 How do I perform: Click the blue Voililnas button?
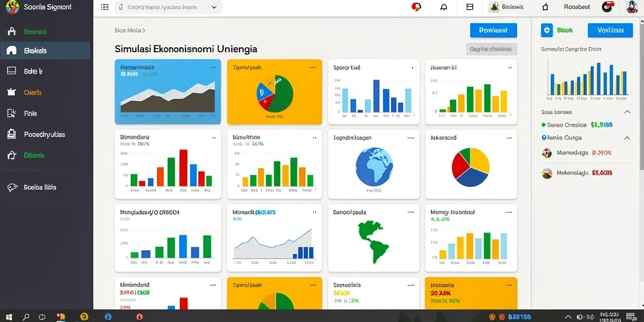pos(610,30)
